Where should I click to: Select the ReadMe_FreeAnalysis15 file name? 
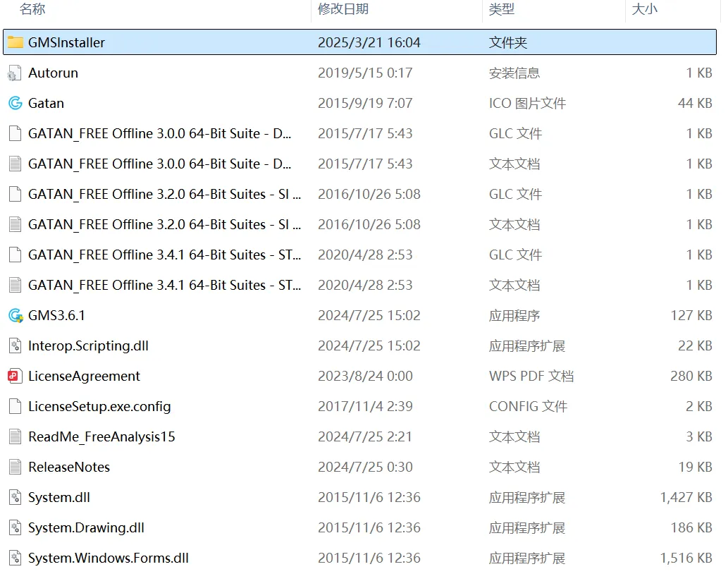click(x=101, y=436)
